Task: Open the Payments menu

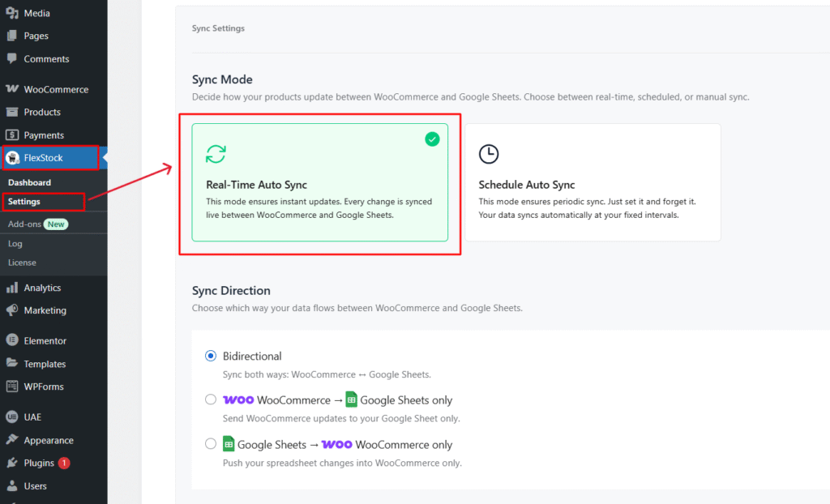Action: pos(44,135)
